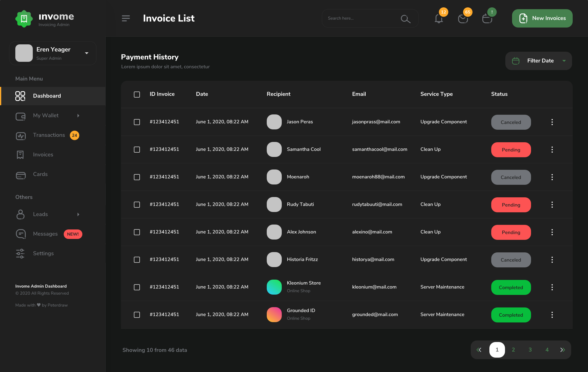Toggle the checkbox for Jason Peras row
The height and width of the screenshot is (372, 588).
pos(137,122)
